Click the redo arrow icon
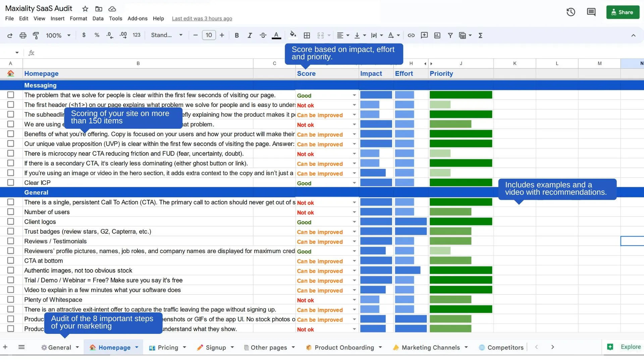 coord(10,35)
